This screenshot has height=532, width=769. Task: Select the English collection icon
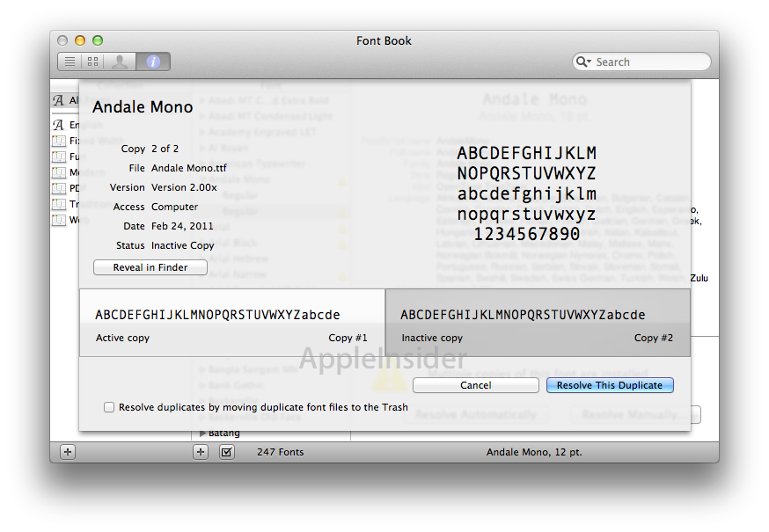click(x=58, y=125)
